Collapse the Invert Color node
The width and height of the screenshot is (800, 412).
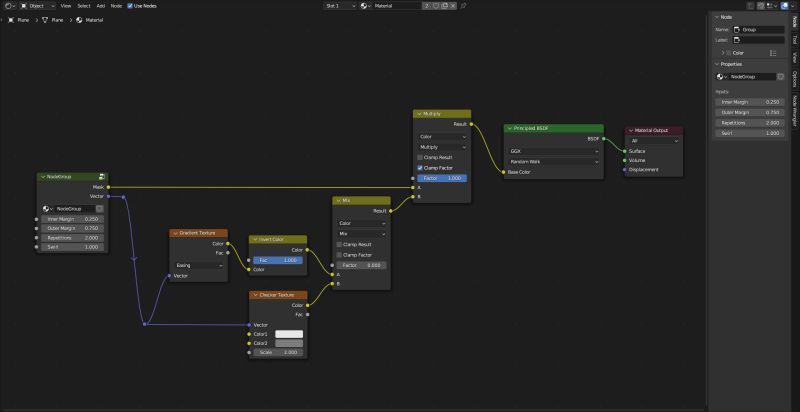point(255,240)
